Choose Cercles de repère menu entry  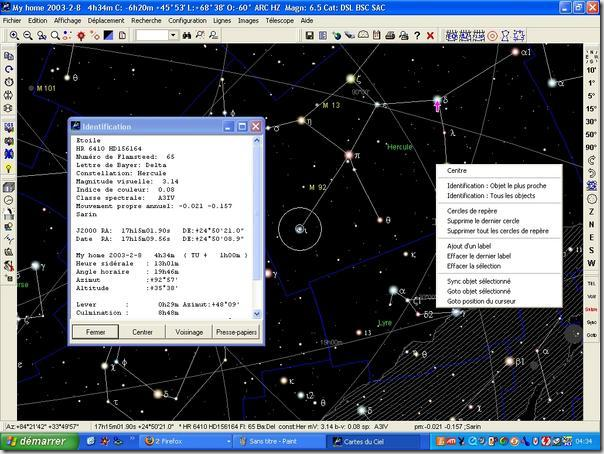click(472, 211)
